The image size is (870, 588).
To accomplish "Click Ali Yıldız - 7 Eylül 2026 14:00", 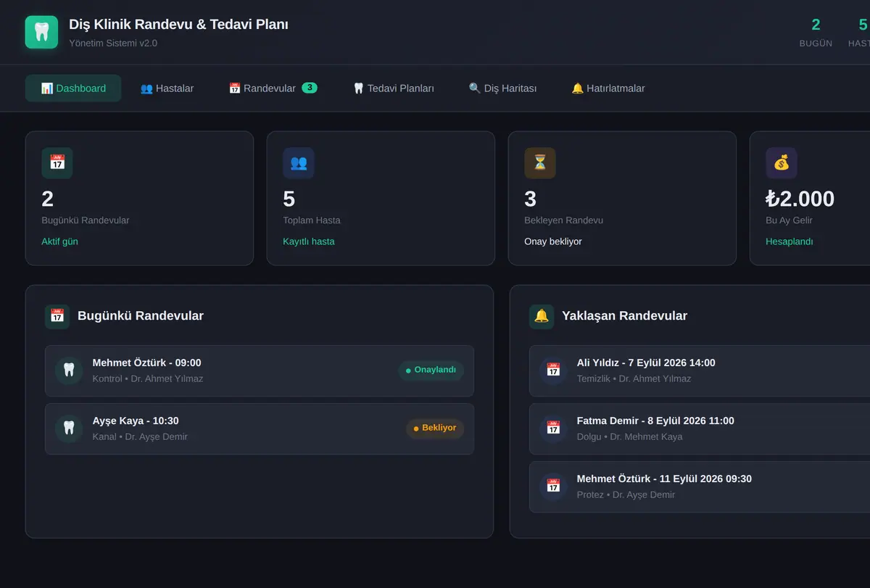I will pyautogui.click(x=646, y=363).
